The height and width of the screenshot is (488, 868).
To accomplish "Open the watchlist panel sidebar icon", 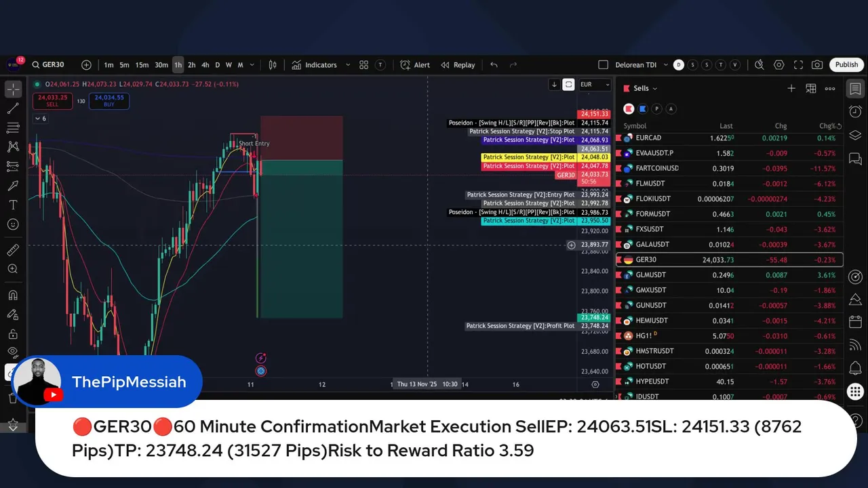I will point(855,89).
